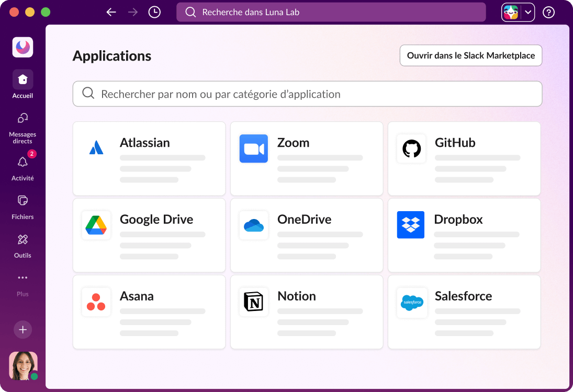Image resolution: width=573 pixels, height=392 pixels.
Task: Select the Google Drive app icon
Action: click(96, 225)
